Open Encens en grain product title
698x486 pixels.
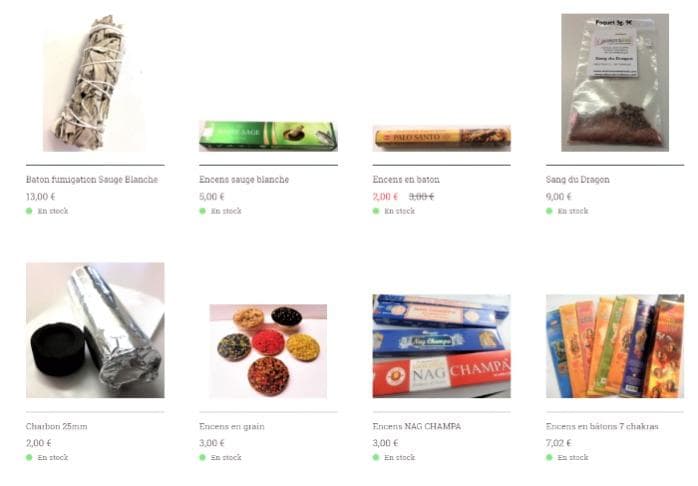(x=231, y=426)
